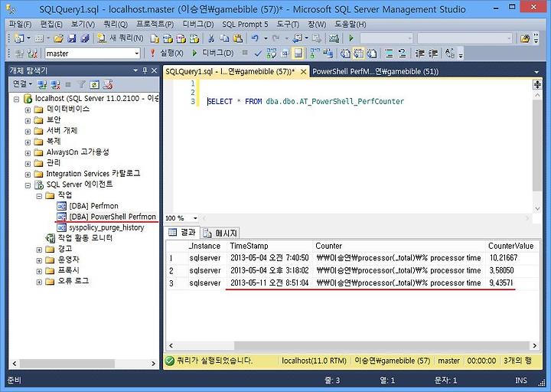Click the Save All icon

click(85, 38)
